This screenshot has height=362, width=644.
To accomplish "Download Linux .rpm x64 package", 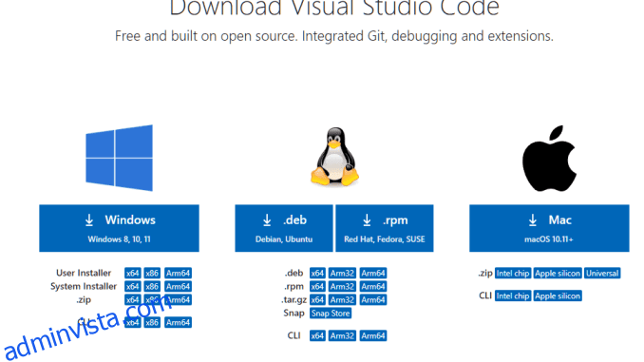I will tap(317, 286).
